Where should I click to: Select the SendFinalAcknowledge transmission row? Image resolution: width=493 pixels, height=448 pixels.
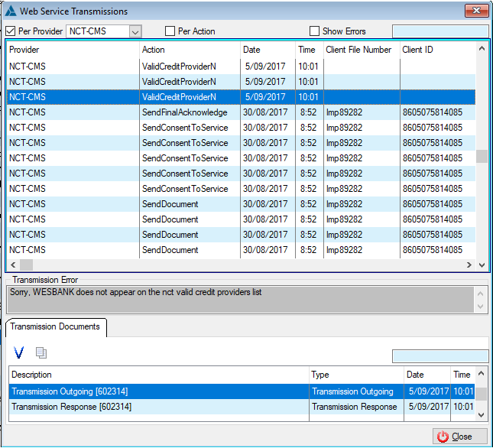(x=183, y=112)
